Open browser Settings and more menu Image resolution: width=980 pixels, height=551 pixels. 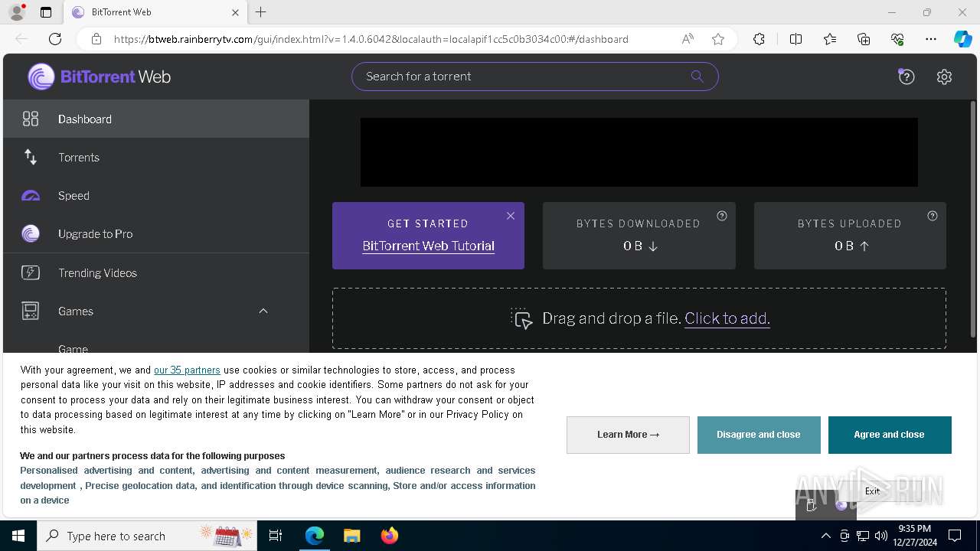[x=931, y=39]
